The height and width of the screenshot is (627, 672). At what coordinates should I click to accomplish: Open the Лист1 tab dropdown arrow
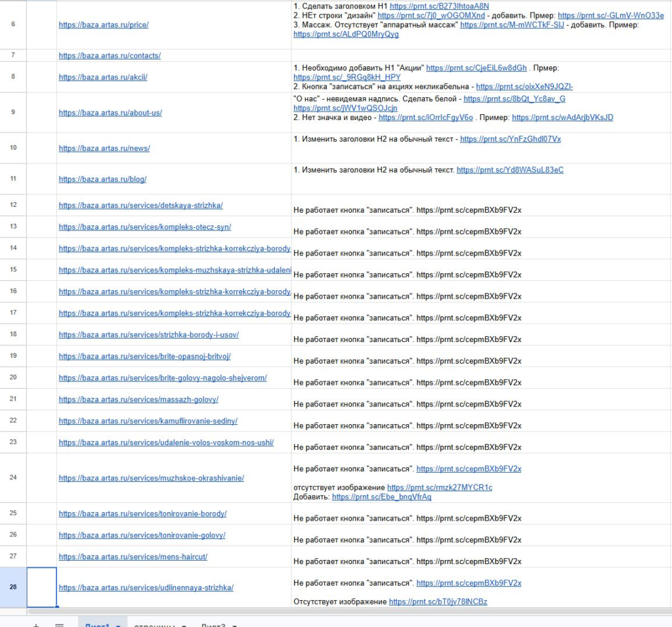click(x=118, y=625)
